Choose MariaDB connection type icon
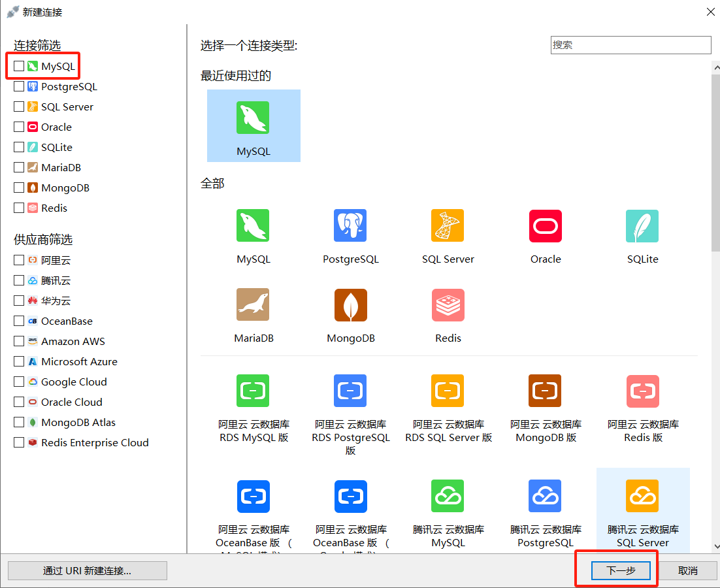 click(x=253, y=304)
